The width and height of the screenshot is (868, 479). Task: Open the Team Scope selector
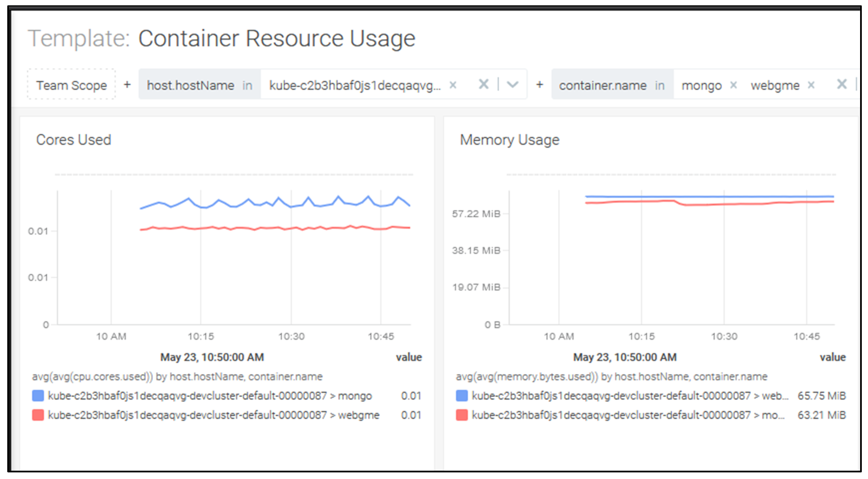tap(72, 85)
